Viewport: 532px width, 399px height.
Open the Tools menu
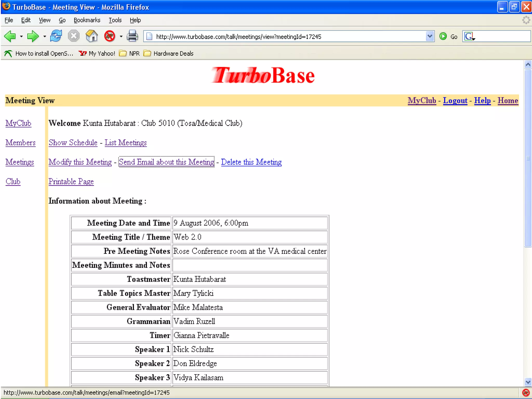click(x=115, y=20)
